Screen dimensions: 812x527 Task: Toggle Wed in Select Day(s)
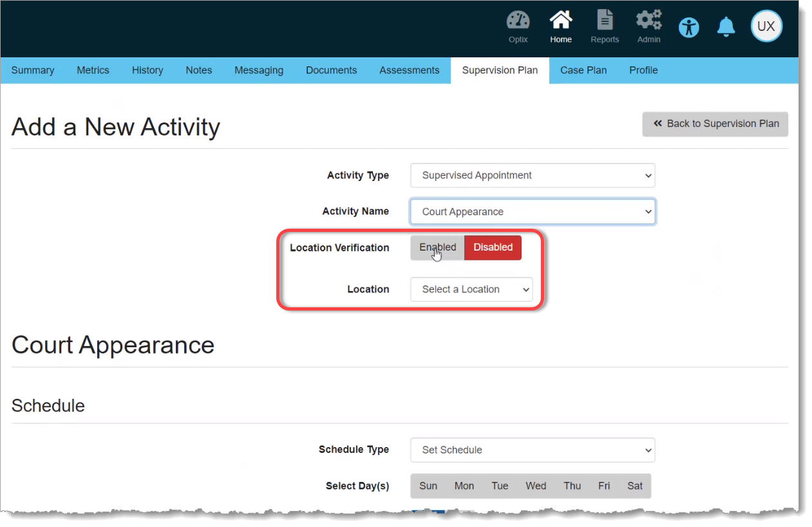click(x=535, y=486)
